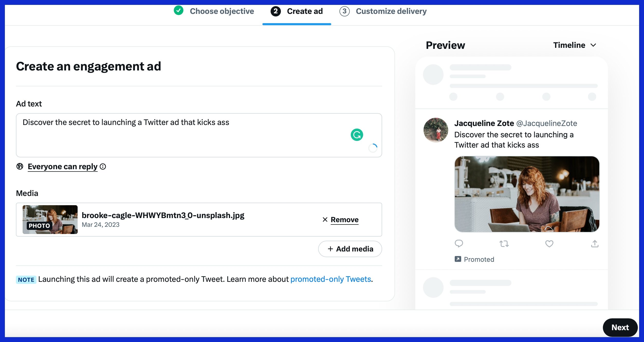644x342 pixels.
Task: Click the retweet icon in preview
Action: coord(504,244)
